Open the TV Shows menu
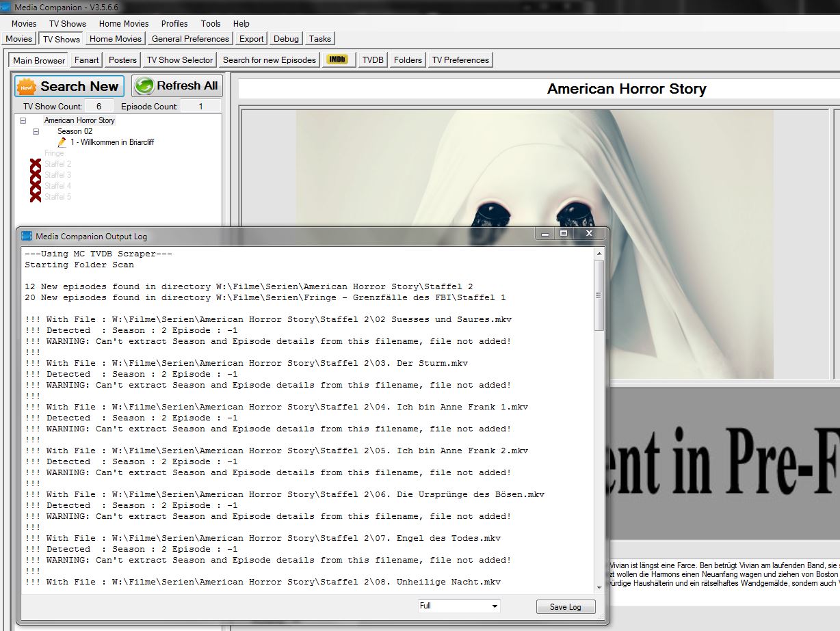Viewport: 840px width, 631px height. 68,23
